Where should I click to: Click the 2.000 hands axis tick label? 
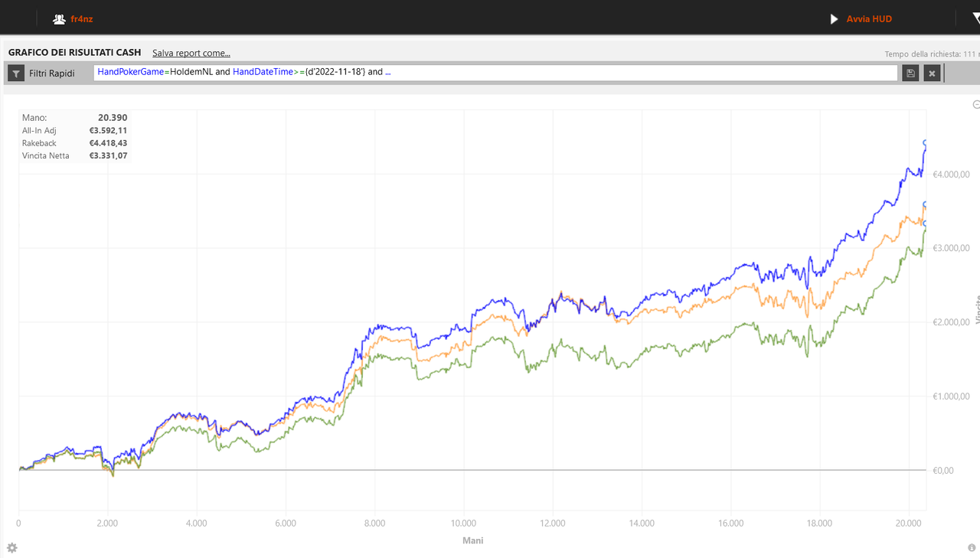pos(107,524)
